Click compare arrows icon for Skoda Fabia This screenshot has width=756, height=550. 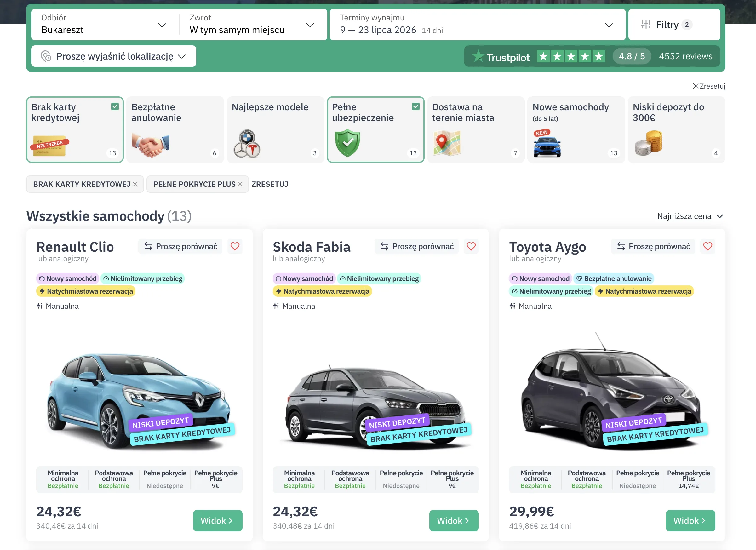[384, 246]
